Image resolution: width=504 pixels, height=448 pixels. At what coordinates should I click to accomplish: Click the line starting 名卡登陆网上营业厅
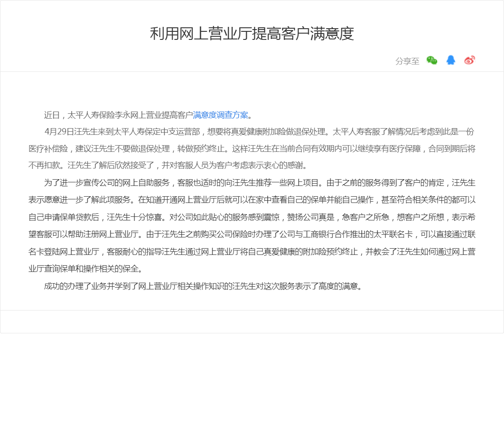252,252
